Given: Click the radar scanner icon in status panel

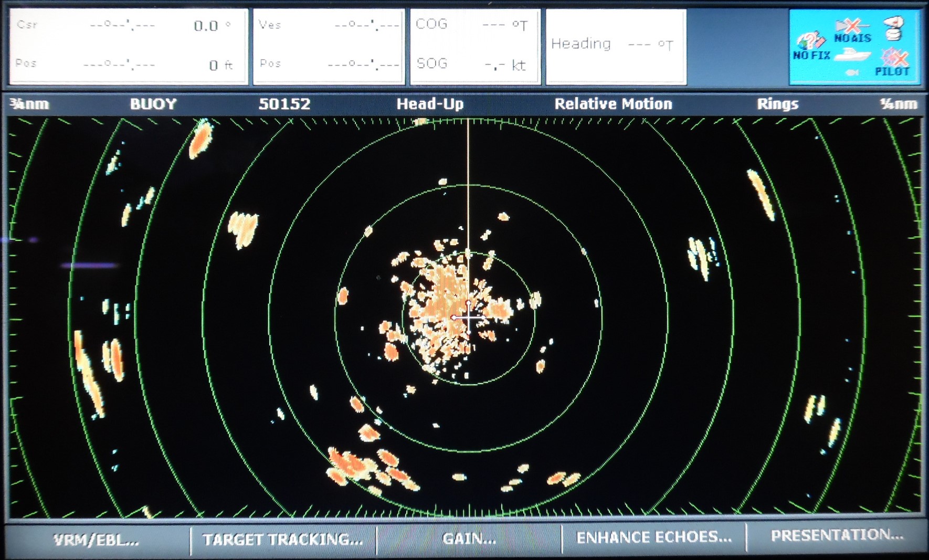Looking at the screenshot, I should tap(893, 28).
